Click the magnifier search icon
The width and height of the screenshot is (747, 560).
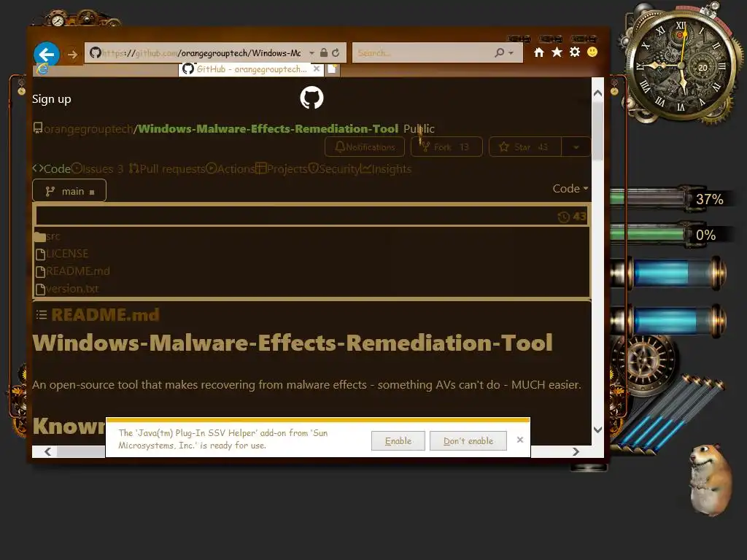499,52
